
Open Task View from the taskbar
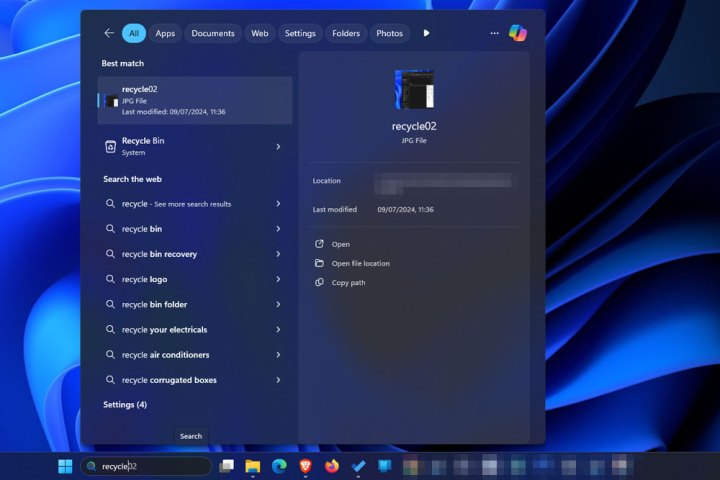[227, 466]
